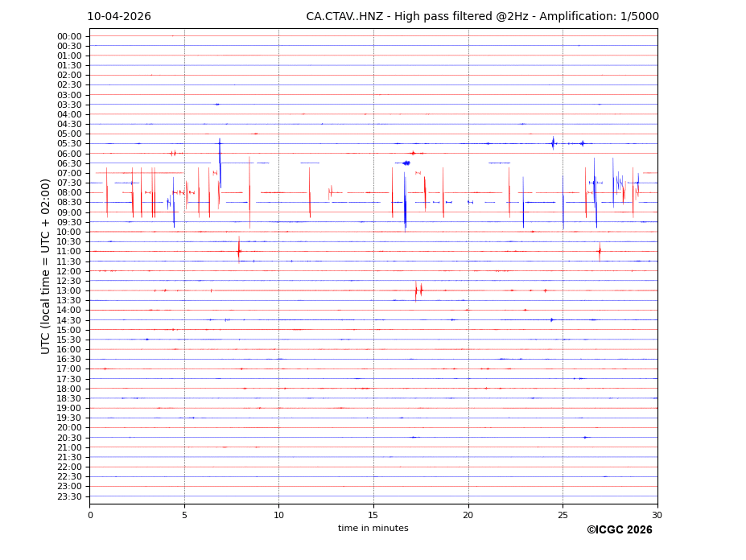Click the 20 tick on the minutes axis
746x560 pixels.
[468, 515]
